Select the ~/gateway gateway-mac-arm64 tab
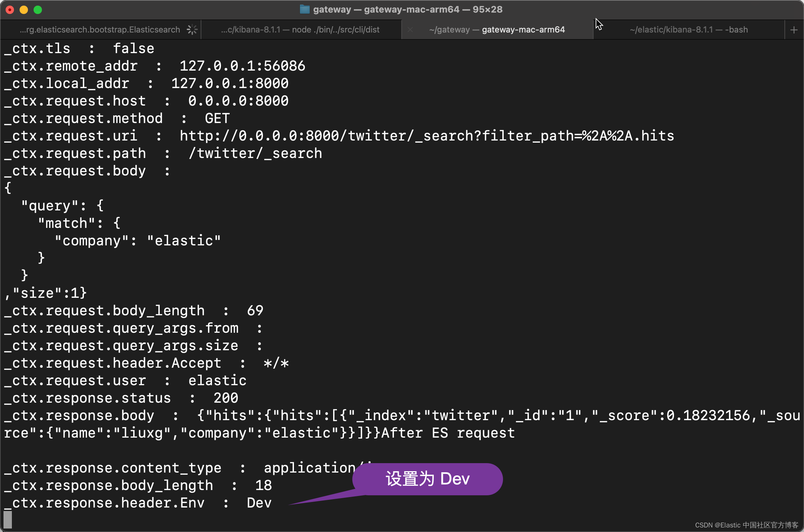Viewport: 804px width, 532px height. [x=497, y=30]
